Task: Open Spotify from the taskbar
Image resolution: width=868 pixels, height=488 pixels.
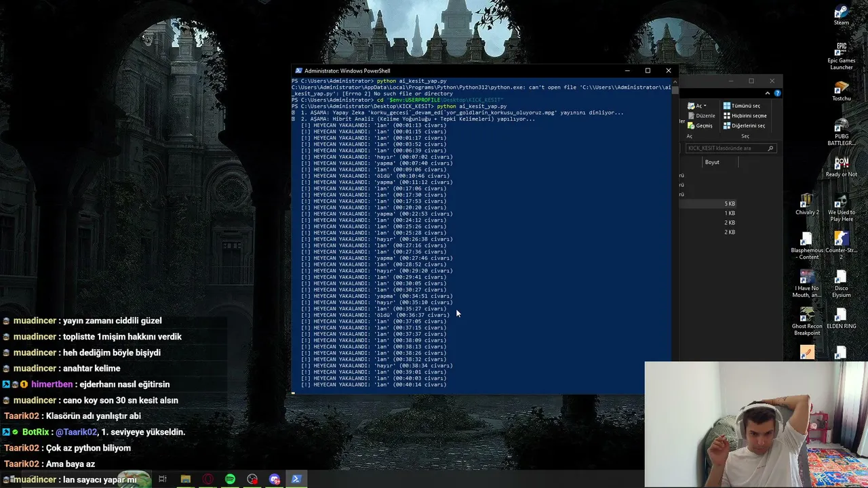Action: tap(230, 479)
